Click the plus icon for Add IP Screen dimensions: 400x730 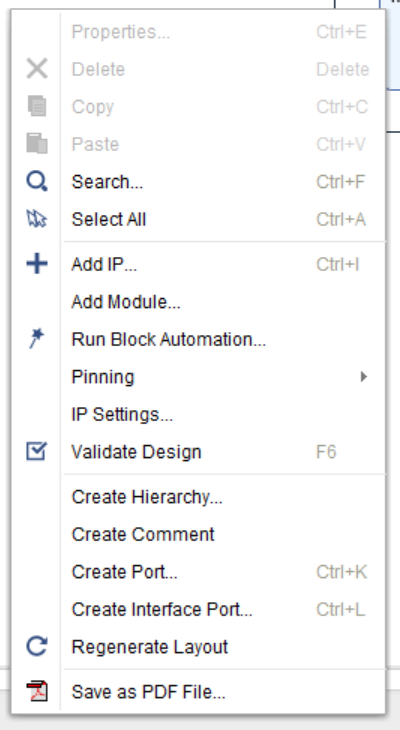[37, 264]
